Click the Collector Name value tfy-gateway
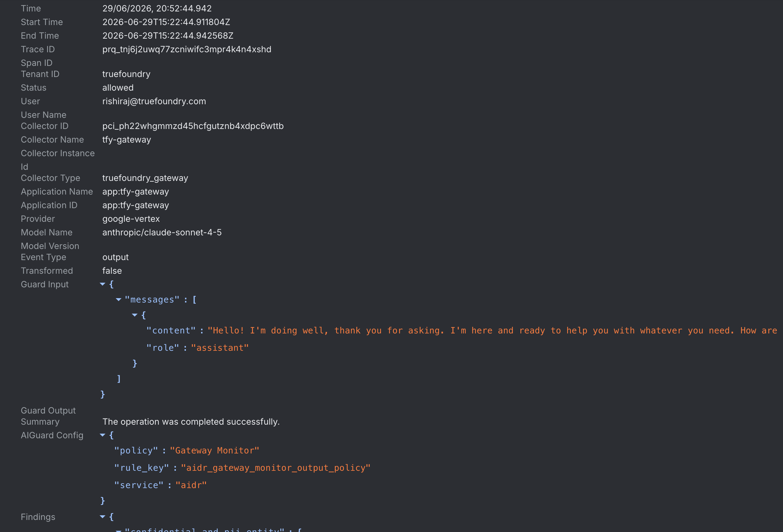783x532 pixels. coord(127,139)
